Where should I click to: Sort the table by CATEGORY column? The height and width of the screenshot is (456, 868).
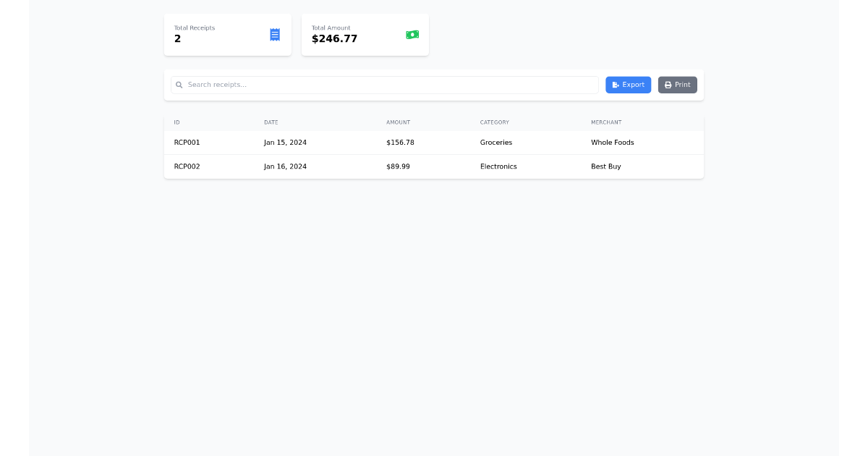pyautogui.click(x=495, y=122)
